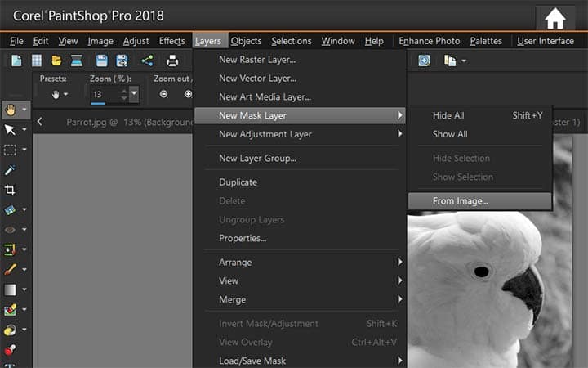Open the View submenu in Layers menu
588x368 pixels.
(300, 280)
